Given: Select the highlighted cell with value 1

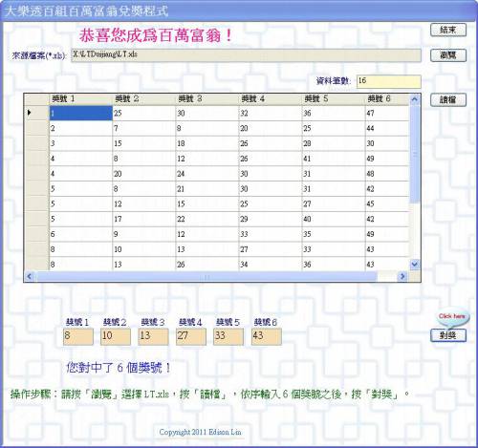Looking at the screenshot, I should [x=81, y=113].
